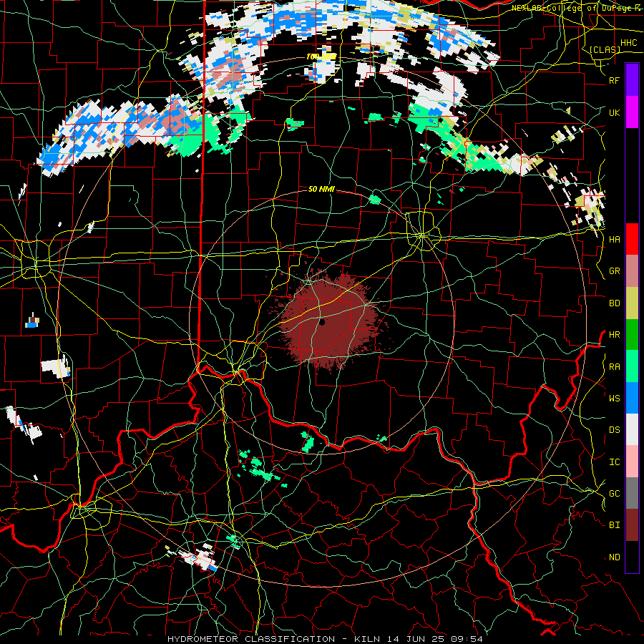Click the ND legend label

(x=615, y=557)
